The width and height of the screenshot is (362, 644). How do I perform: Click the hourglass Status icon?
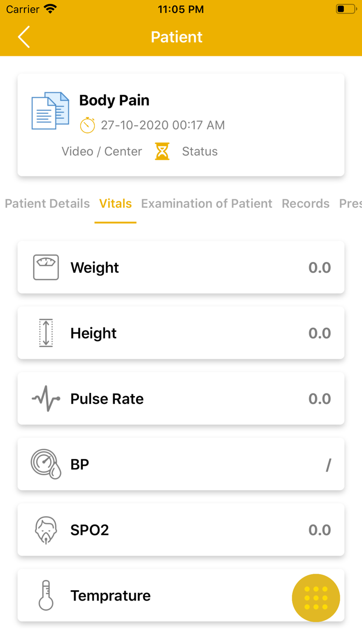pyautogui.click(x=162, y=151)
